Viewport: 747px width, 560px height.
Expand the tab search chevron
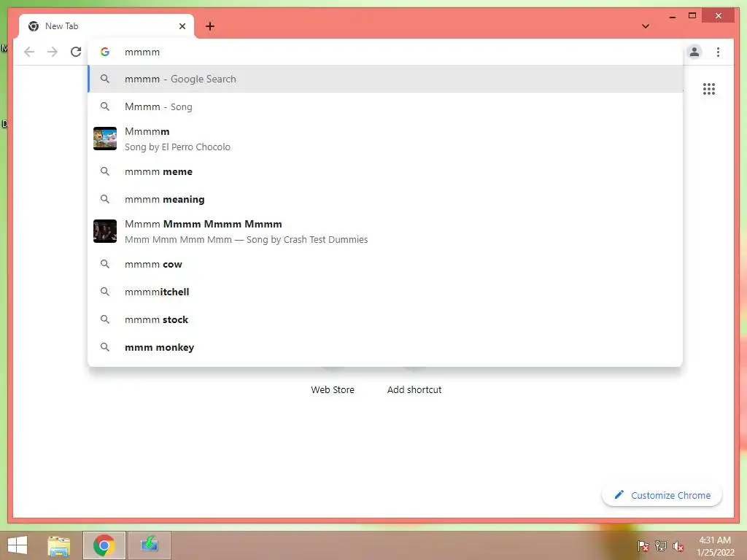(x=646, y=26)
